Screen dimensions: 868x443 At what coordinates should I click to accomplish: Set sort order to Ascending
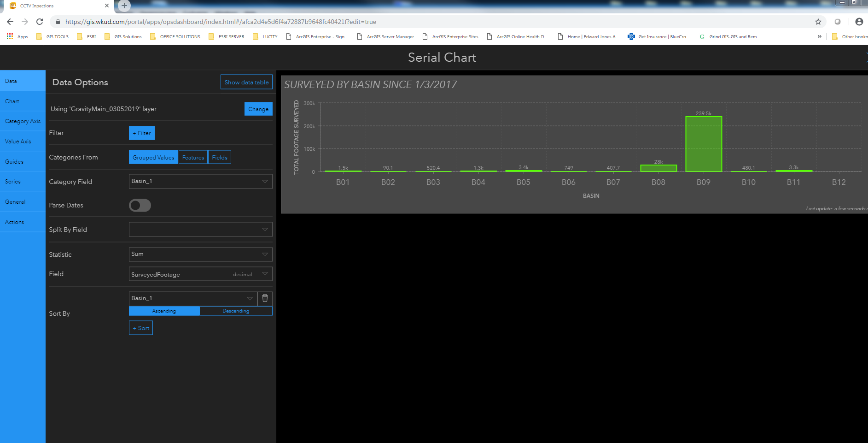point(164,311)
